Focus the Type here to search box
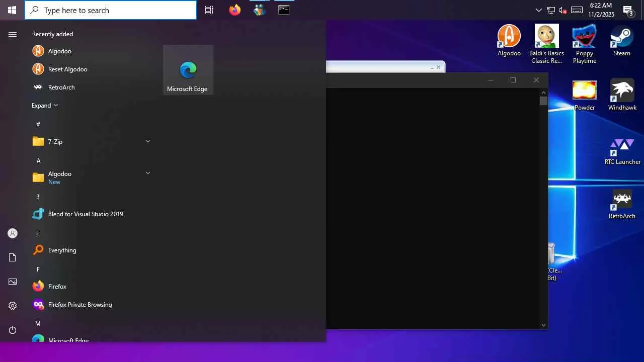644x362 pixels. click(x=111, y=10)
